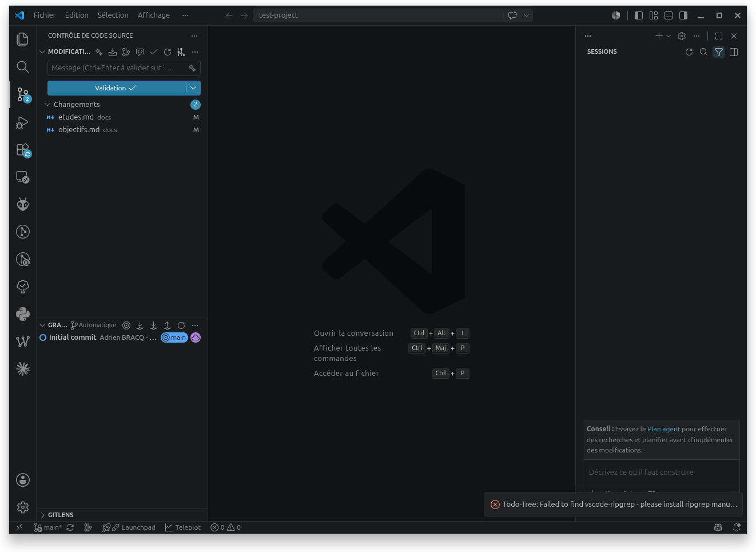Open the Remote Explorer activity bar icon
Viewport: 756px width, 552px height.
23,177
